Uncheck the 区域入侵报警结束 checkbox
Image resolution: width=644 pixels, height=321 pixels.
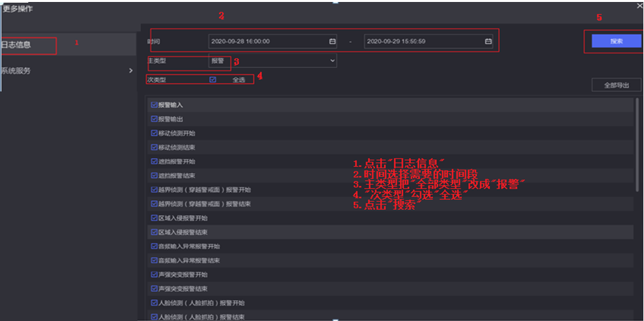click(154, 232)
